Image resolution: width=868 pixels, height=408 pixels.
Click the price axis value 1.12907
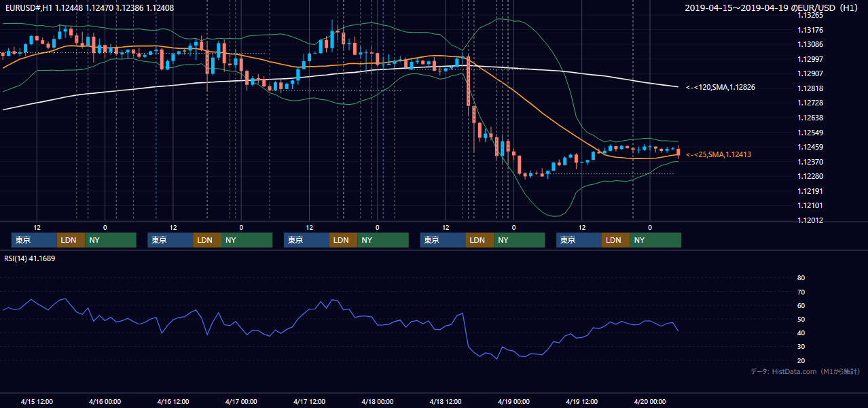(x=810, y=74)
